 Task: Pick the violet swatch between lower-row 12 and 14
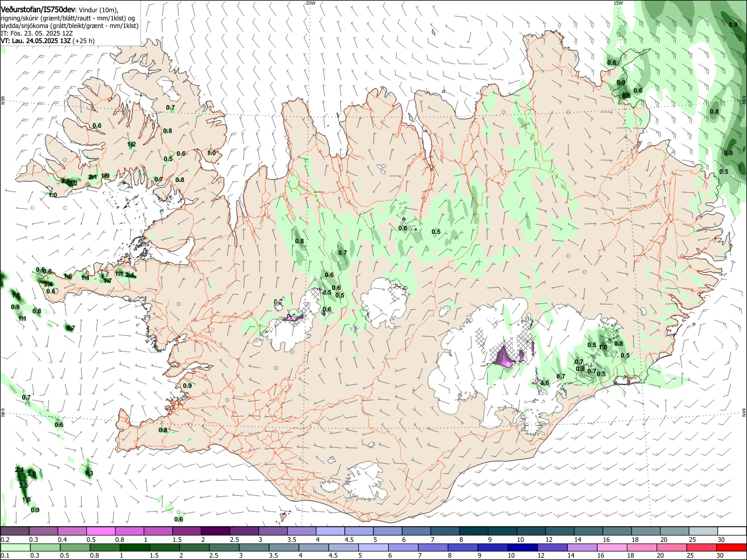(x=553, y=547)
